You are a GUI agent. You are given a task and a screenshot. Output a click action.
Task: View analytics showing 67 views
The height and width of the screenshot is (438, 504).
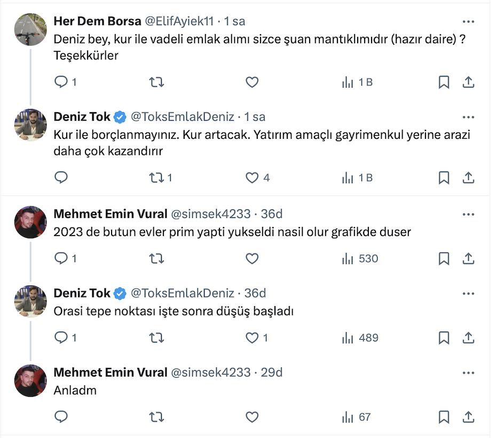(357, 417)
